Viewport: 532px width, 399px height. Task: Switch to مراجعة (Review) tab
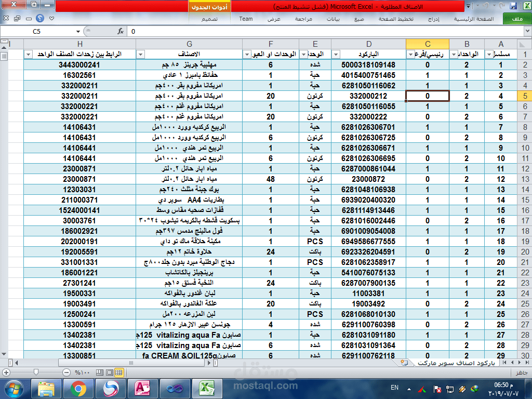pyautogui.click(x=303, y=19)
